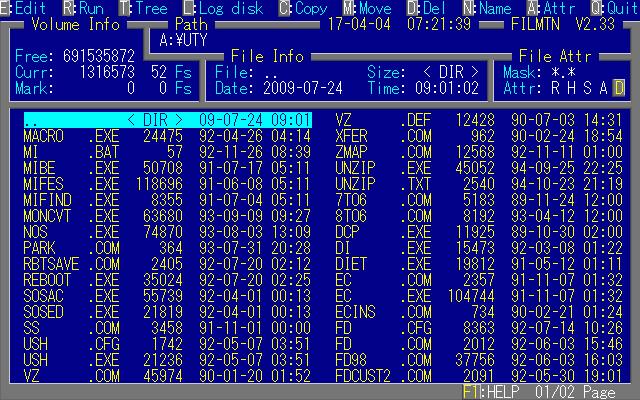The image size is (640, 400).
Task: Select the 8TO6 .COM file row
Action: pos(480,216)
